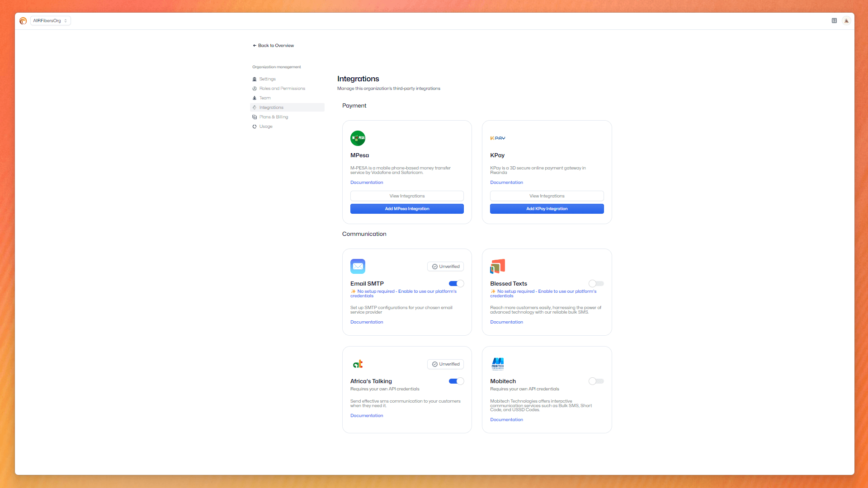The image size is (868, 488).
Task: Open the help icon in top bar
Action: coord(834,21)
